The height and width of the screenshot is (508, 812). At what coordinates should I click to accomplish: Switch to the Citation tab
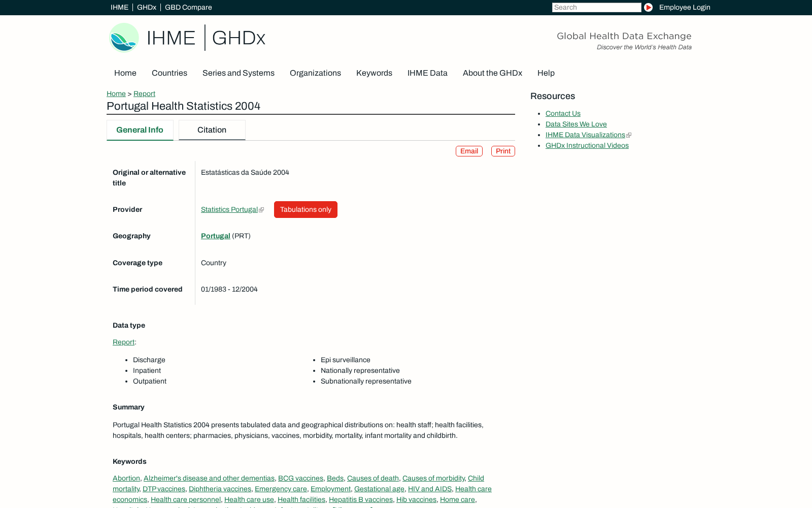(212, 130)
